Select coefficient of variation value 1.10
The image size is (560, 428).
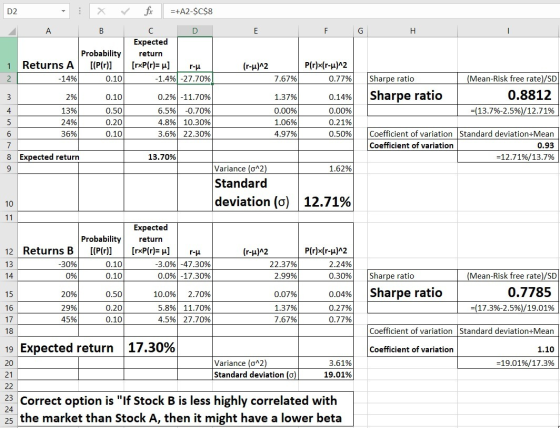508,347
